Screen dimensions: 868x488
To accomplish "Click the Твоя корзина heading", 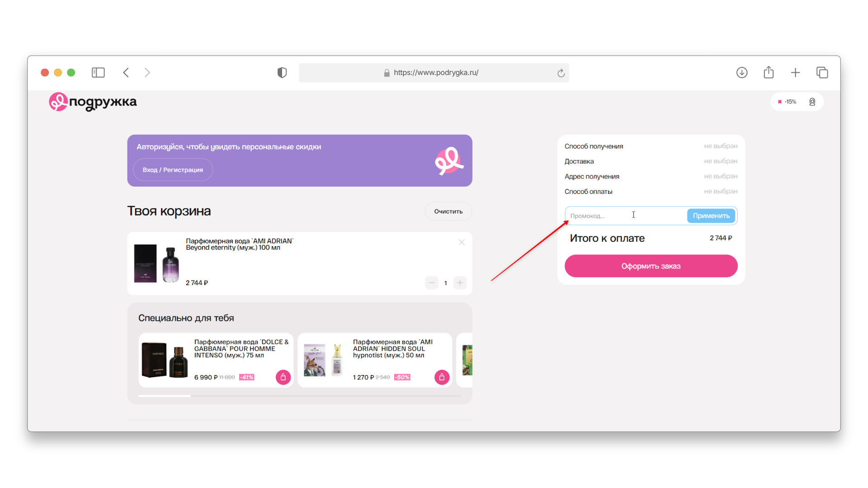I will (x=169, y=211).
